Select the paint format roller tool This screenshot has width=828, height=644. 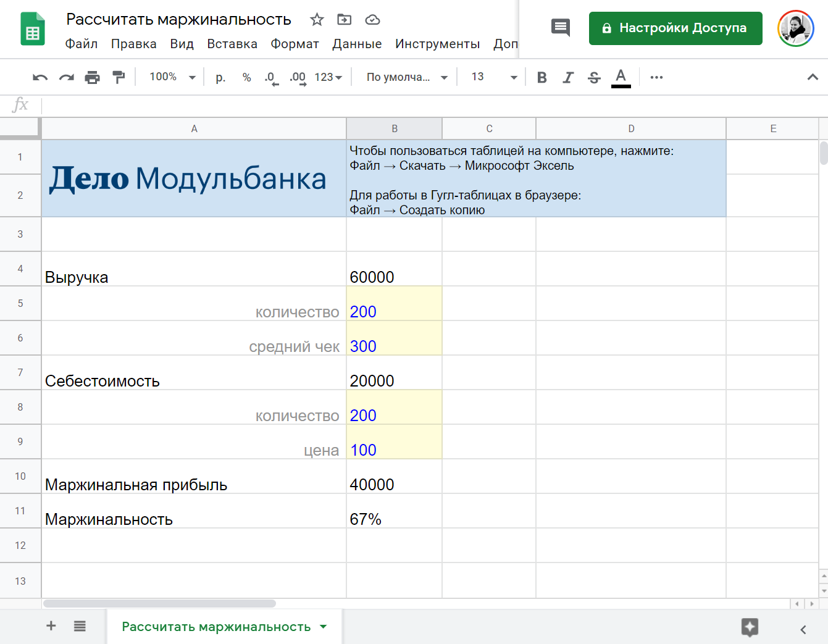pyautogui.click(x=119, y=77)
